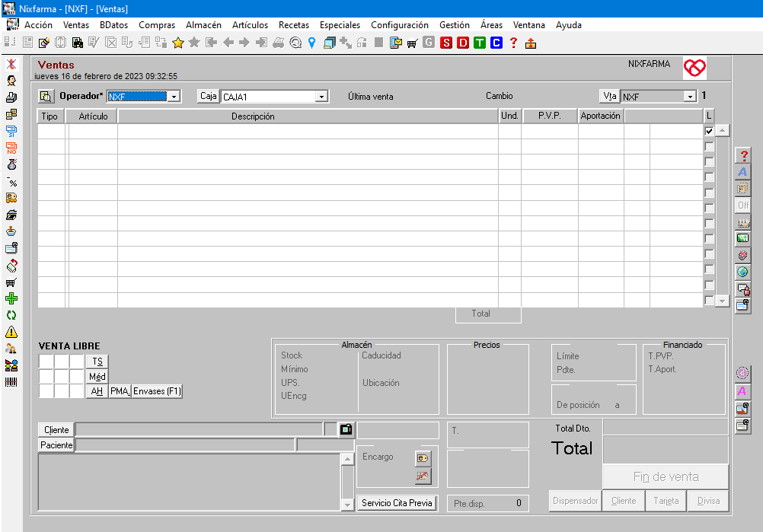Uncheck the first row L checkbox

coord(709,132)
